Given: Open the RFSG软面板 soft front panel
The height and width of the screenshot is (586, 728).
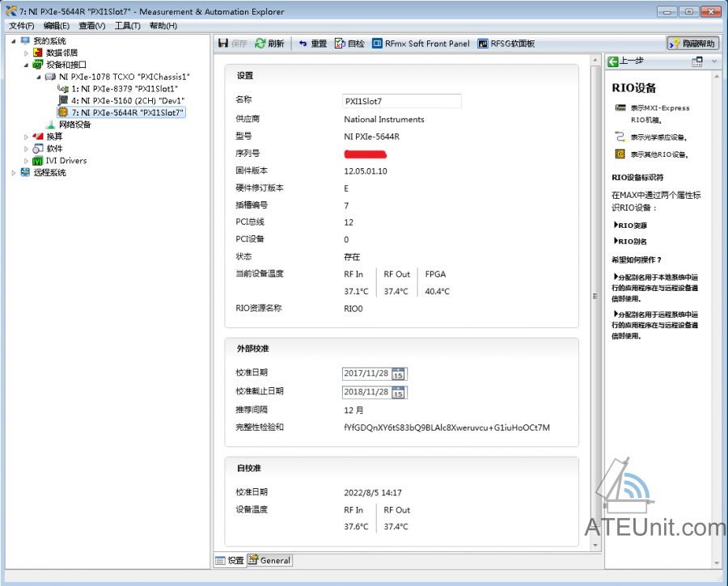Looking at the screenshot, I should [506, 44].
